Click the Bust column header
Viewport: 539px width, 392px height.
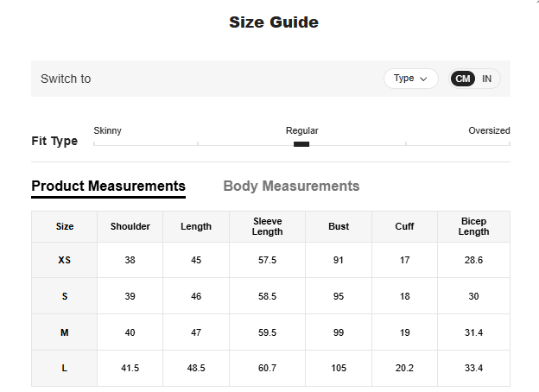point(339,226)
